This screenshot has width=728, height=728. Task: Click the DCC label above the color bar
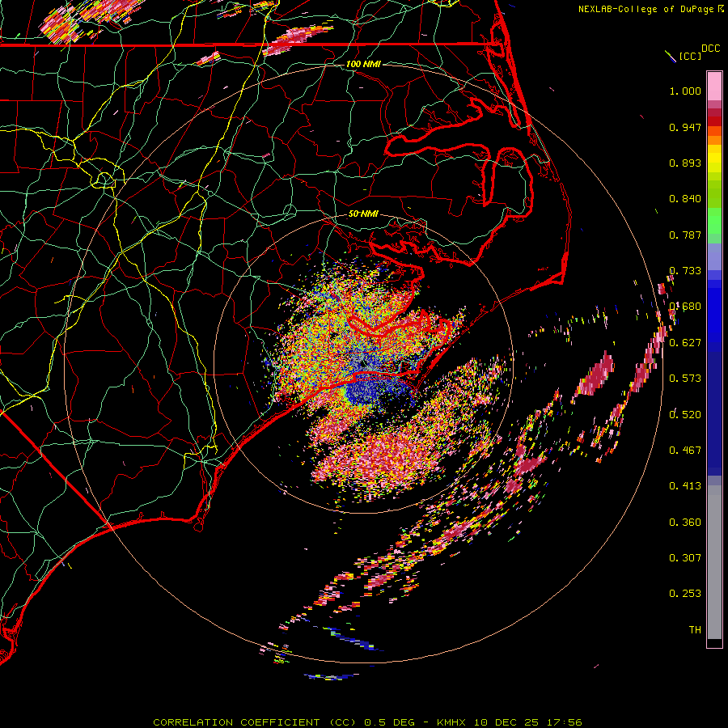(710, 49)
